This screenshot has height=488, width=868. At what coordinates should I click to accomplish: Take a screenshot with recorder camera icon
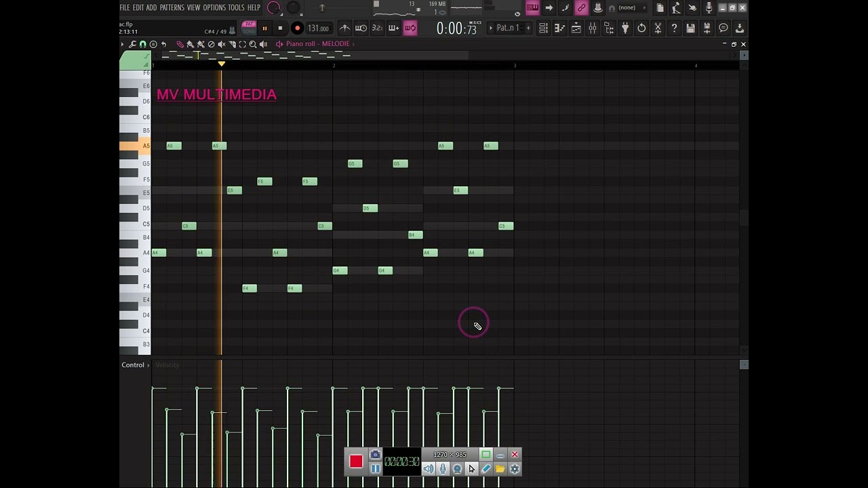[x=375, y=454]
